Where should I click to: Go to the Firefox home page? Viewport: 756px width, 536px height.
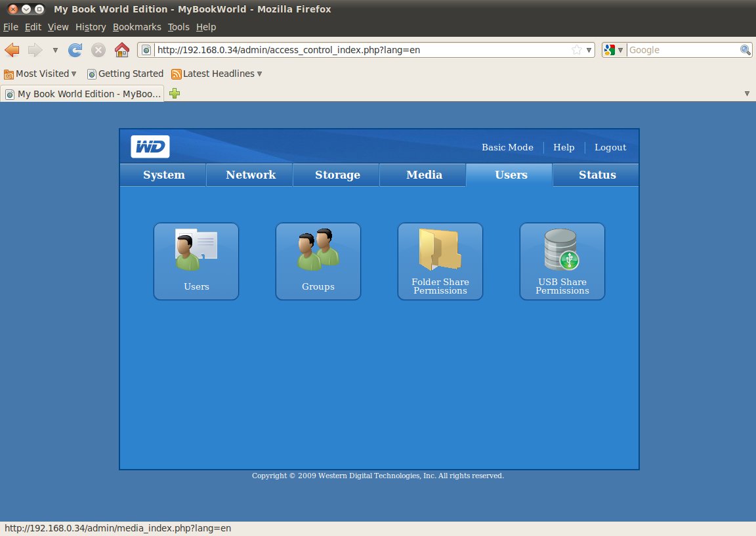click(121, 50)
